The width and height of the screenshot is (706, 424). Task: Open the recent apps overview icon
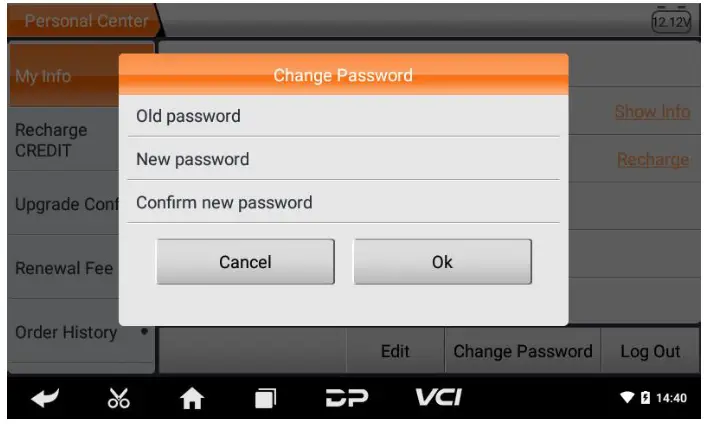[265, 398]
